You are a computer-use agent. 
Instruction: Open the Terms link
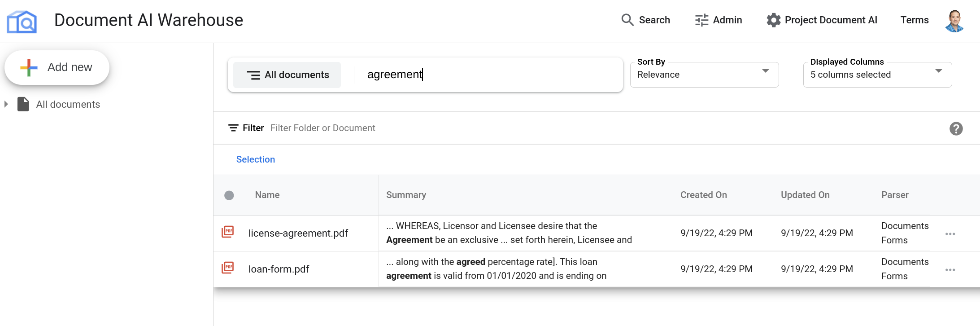point(914,20)
